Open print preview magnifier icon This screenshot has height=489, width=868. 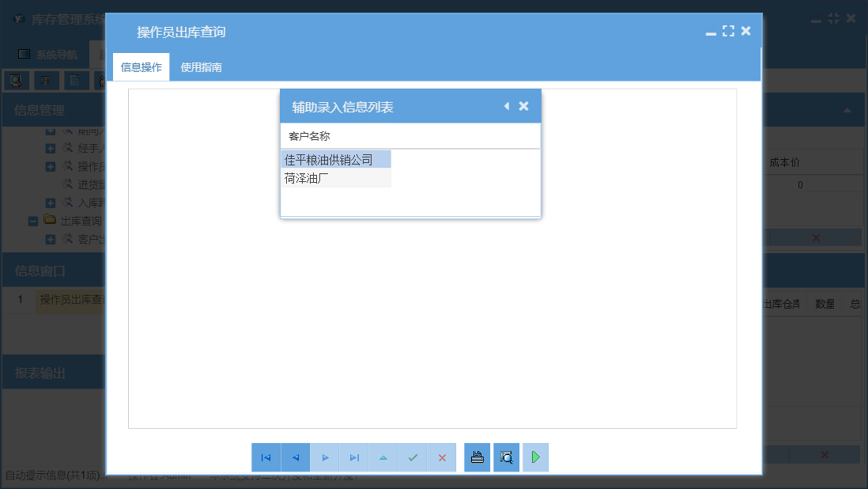point(507,457)
